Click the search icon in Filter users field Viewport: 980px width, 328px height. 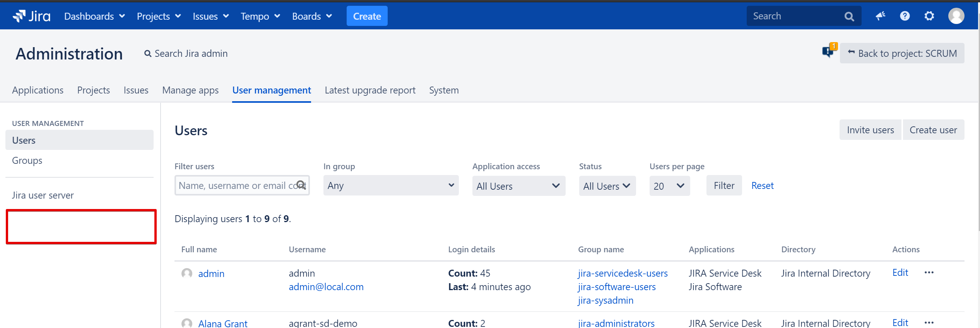click(x=301, y=185)
